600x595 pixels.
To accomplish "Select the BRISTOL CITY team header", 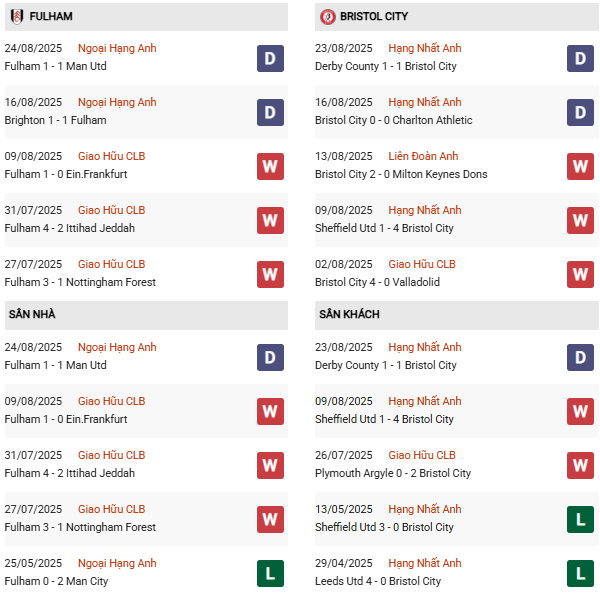I will pos(374,17).
